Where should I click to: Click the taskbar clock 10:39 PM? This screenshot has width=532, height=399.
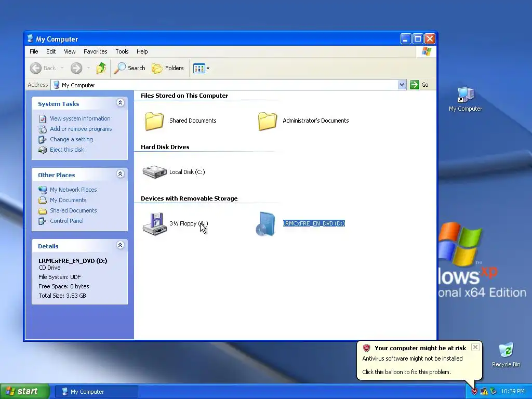click(x=513, y=392)
